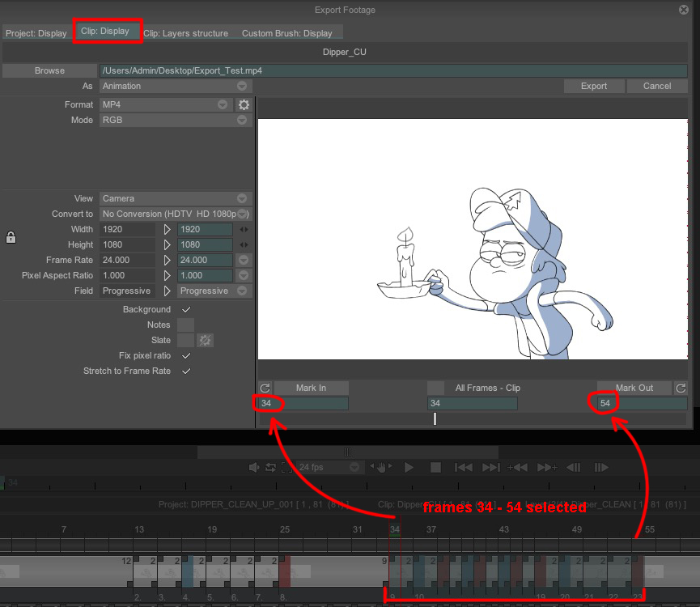
Task: Reset Mark Out with the refresh icon
Action: [x=681, y=388]
